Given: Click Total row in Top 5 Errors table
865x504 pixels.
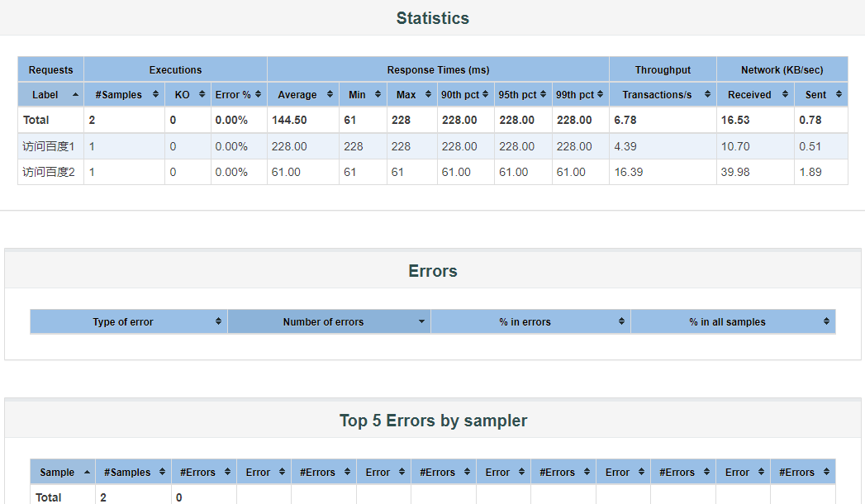Looking at the screenshot, I should coord(433,497).
